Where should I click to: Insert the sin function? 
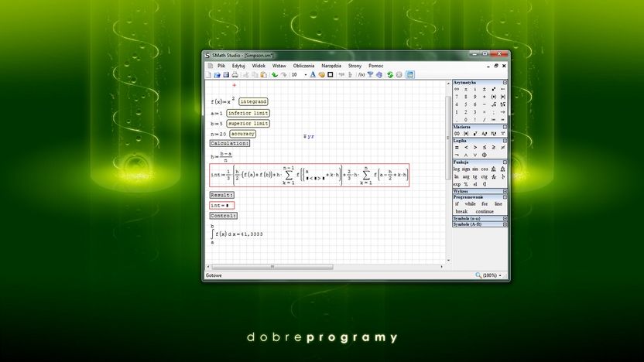tap(474, 169)
